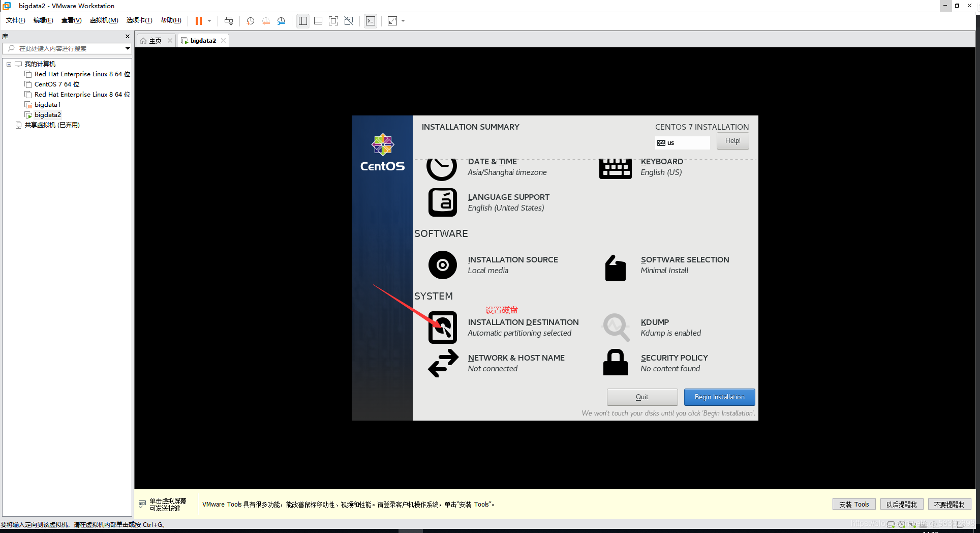Click the Help! button
Screen dimensions: 980x533
[732, 141]
